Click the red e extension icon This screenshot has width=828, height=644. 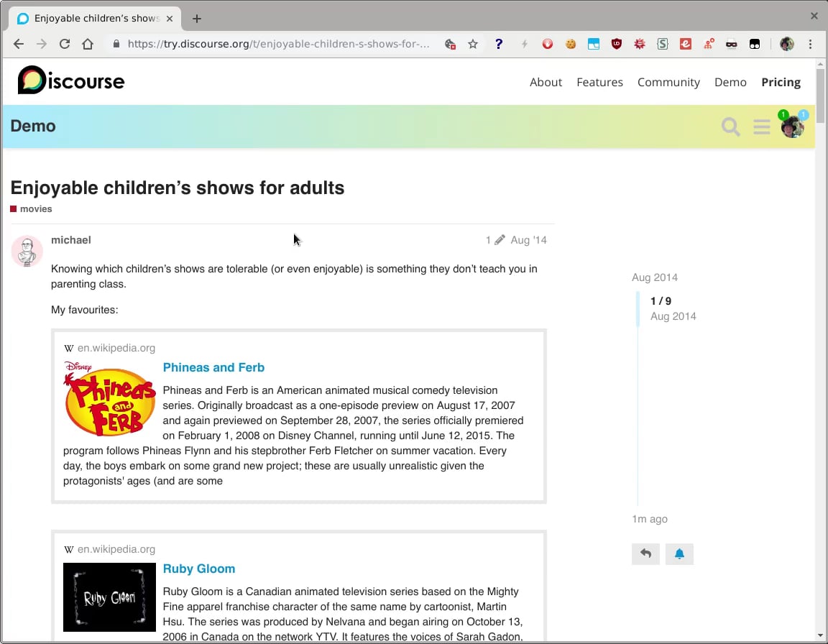point(686,44)
